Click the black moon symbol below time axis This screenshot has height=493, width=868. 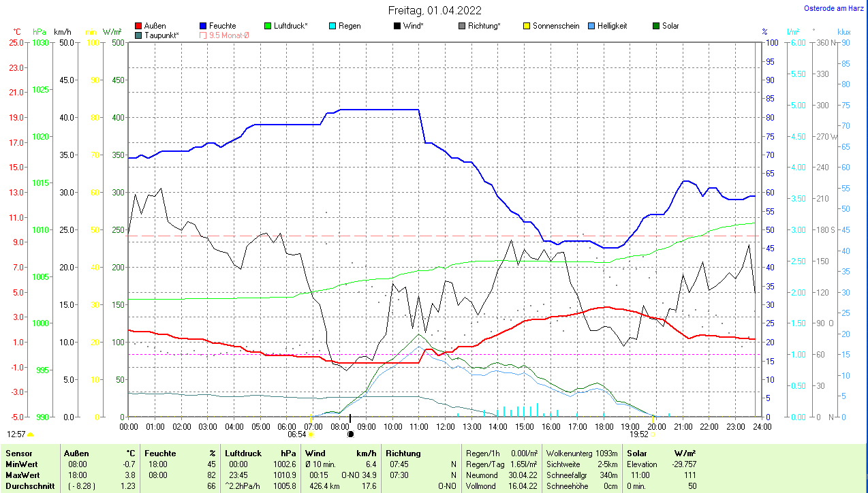pos(350,434)
